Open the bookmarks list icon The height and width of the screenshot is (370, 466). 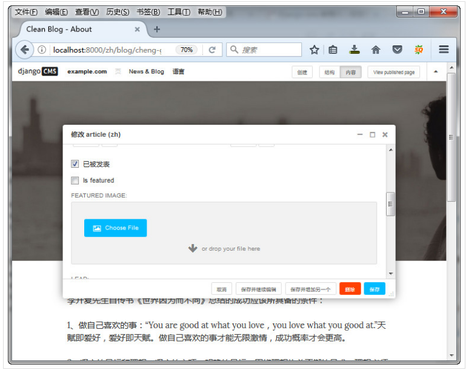coord(333,50)
